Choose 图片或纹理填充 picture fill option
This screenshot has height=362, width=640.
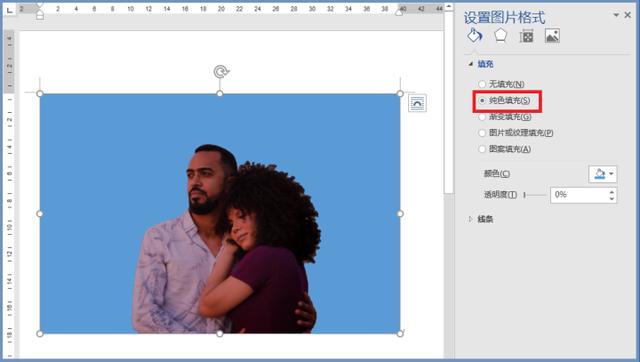516,133
